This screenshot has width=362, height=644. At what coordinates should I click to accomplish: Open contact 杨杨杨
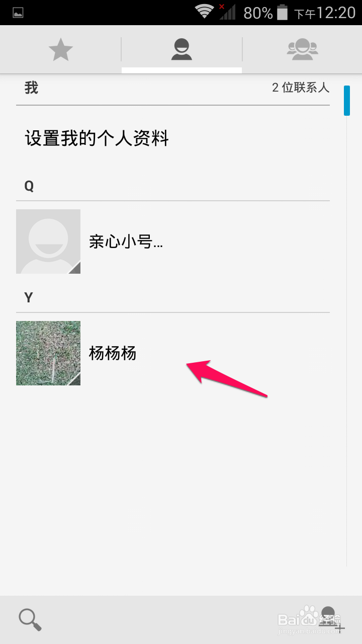point(173,353)
